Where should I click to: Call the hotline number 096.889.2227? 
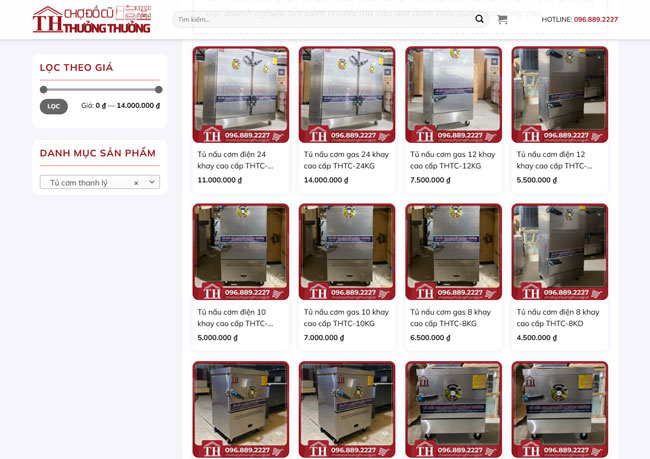pyautogui.click(x=595, y=19)
